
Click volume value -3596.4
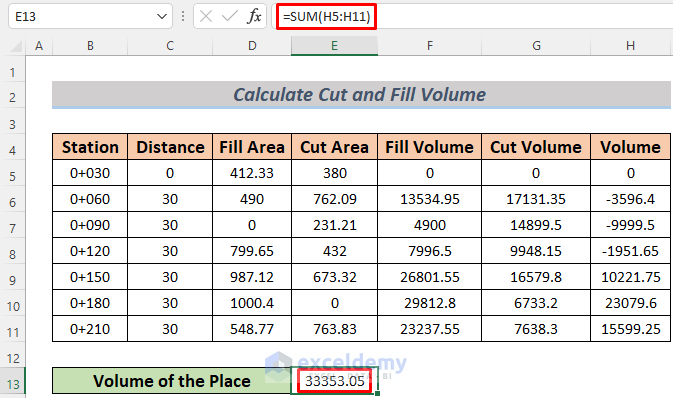[630, 199]
